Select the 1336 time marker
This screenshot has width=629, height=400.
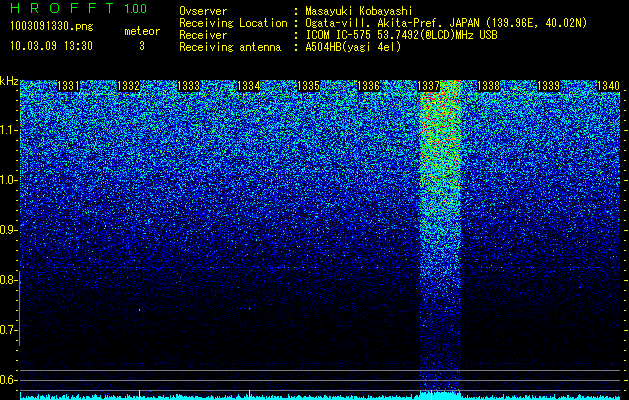(x=368, y=86)
